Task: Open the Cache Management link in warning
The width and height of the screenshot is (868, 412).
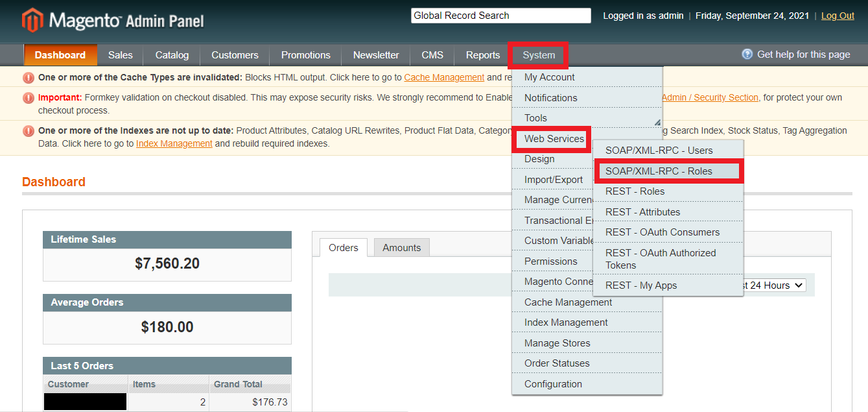Action: [444, 77]
